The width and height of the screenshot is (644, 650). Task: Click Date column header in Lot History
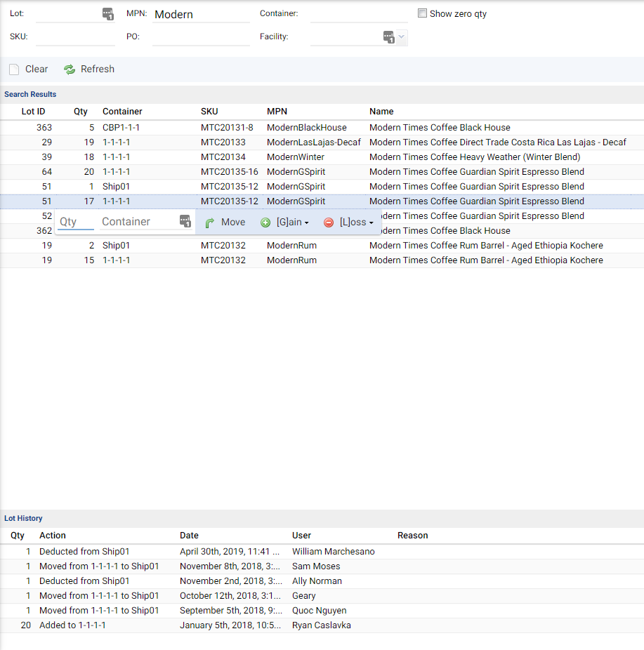(189, 536)
